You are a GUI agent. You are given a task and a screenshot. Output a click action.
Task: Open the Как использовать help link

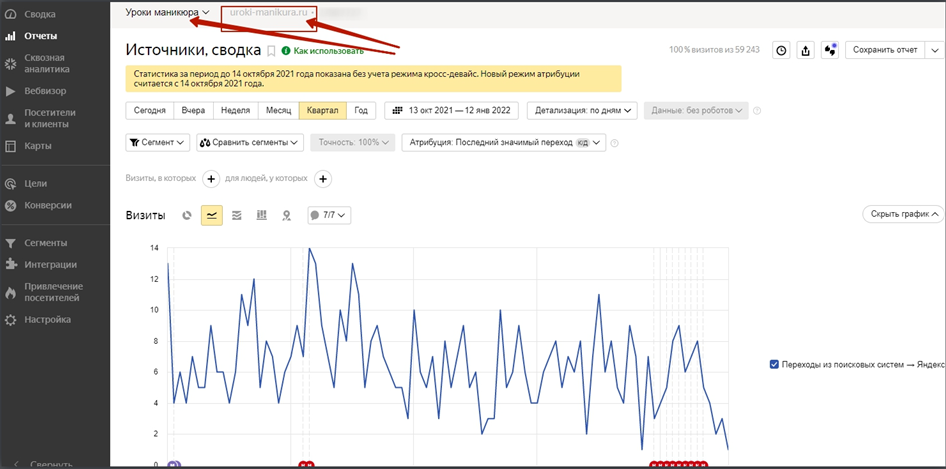tap(322, 51)
